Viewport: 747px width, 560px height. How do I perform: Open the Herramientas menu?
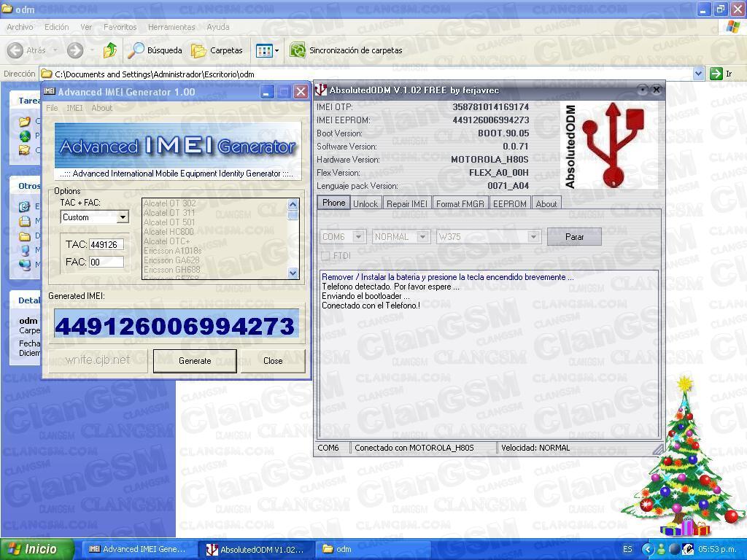(171, 27)
